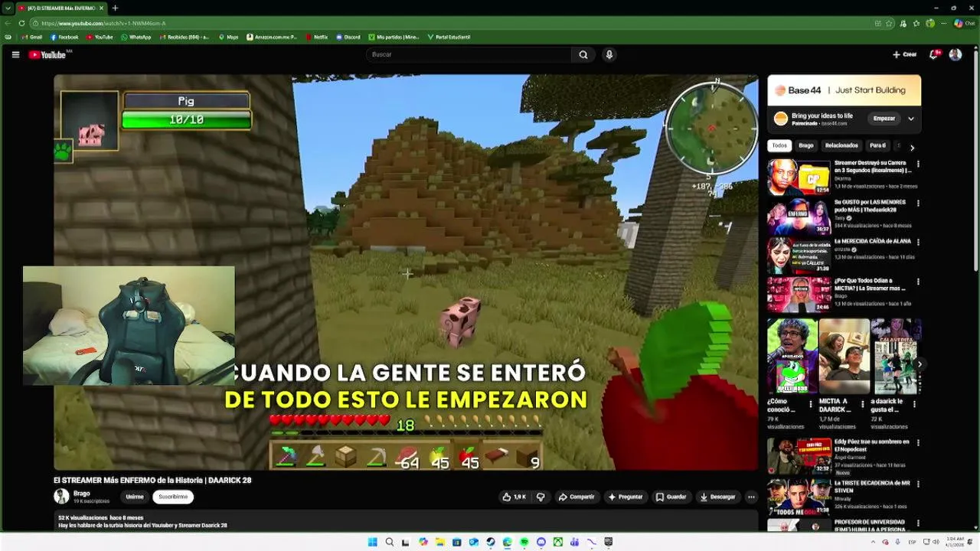Add this page to favorites star
The width and height of the screenshot is (980, 551).
(x=890, y=23)
